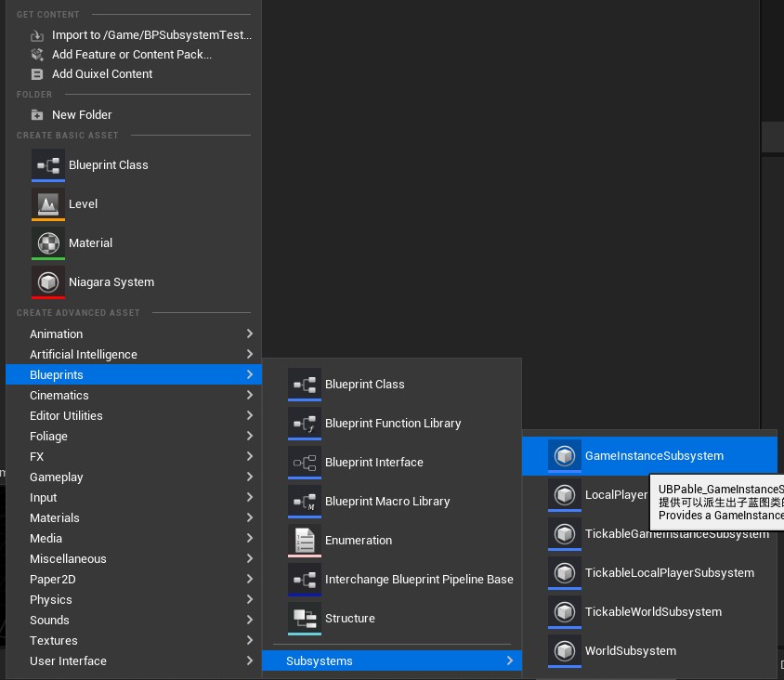This screenshot has width=784, height=680.
Task: Click the Blueprint Function Library icon
Action: coord(305,423)
